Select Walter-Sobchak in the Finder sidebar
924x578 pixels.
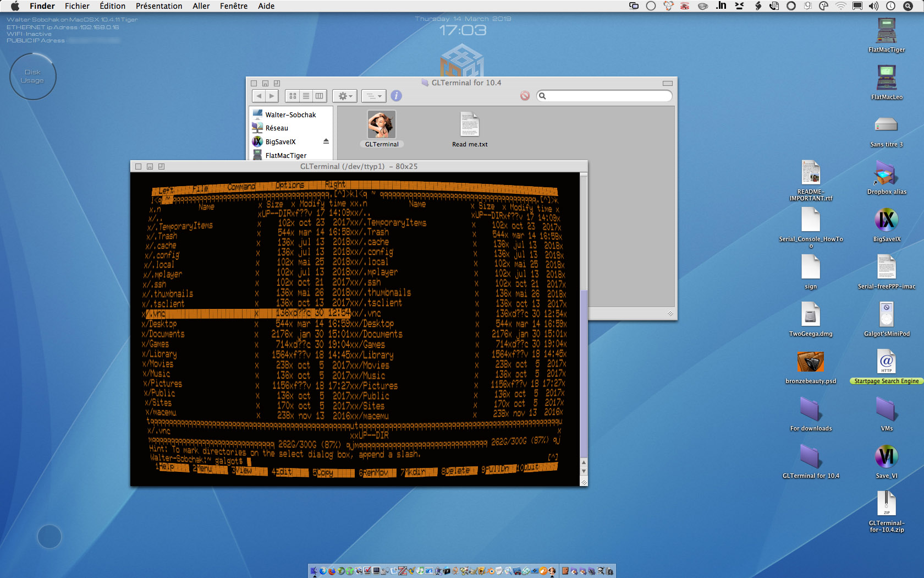290,114
